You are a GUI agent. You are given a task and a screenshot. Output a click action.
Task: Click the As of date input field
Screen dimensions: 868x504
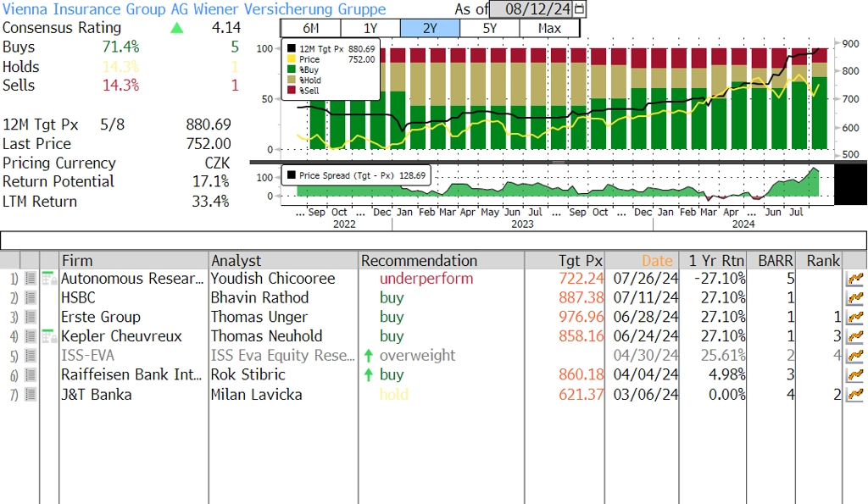coord(532,9)
